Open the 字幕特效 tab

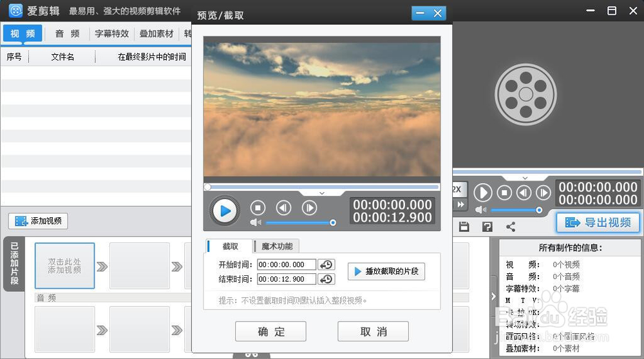coord(111,34)
